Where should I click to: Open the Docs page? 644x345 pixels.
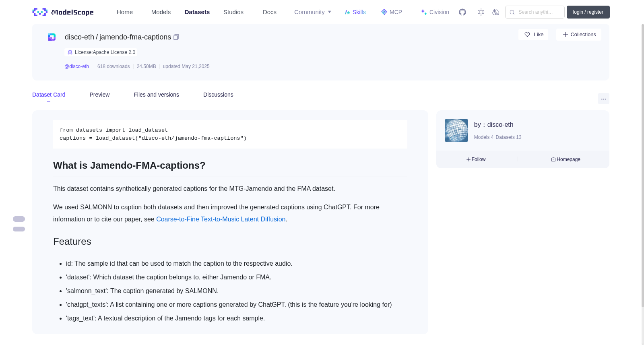[x=270, y=12]
